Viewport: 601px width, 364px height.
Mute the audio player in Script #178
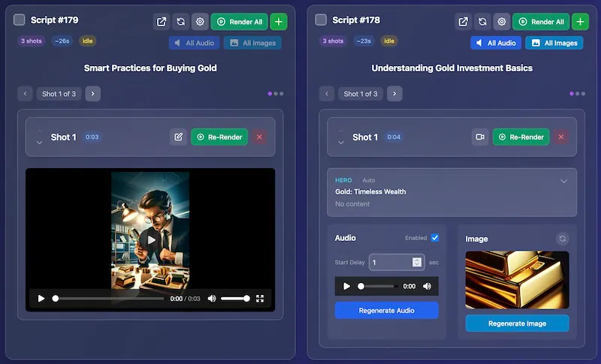pyautogui.click(x=427, y=286)
